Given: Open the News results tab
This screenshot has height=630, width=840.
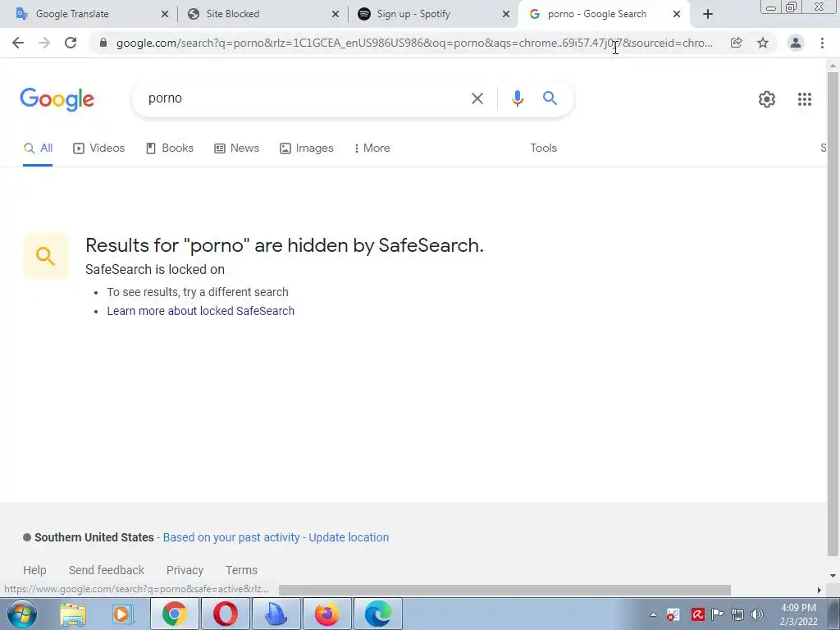Looking at the screenshot, I should [x=236, y=148].
